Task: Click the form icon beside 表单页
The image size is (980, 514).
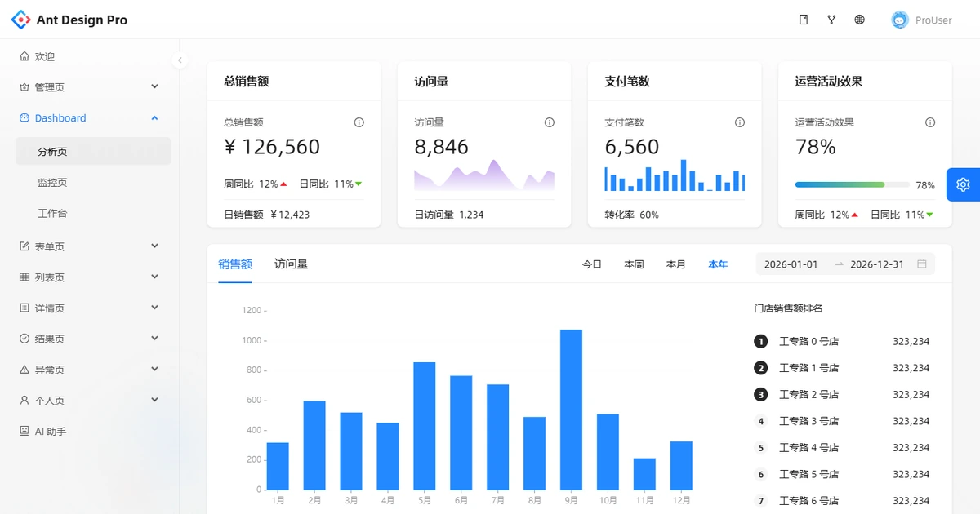Action: [24, 246]
